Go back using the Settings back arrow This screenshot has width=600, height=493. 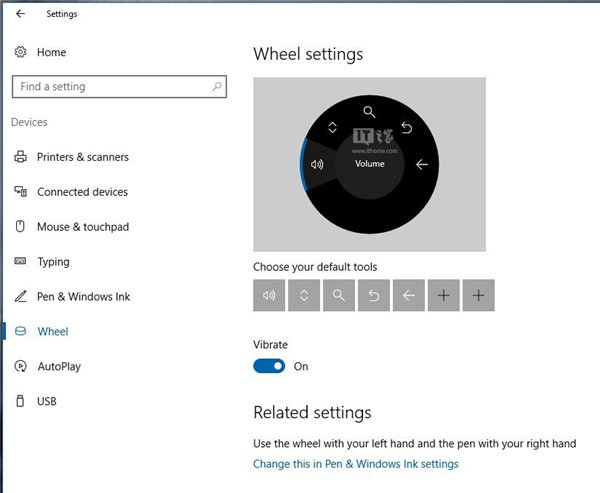pos(20,14)
